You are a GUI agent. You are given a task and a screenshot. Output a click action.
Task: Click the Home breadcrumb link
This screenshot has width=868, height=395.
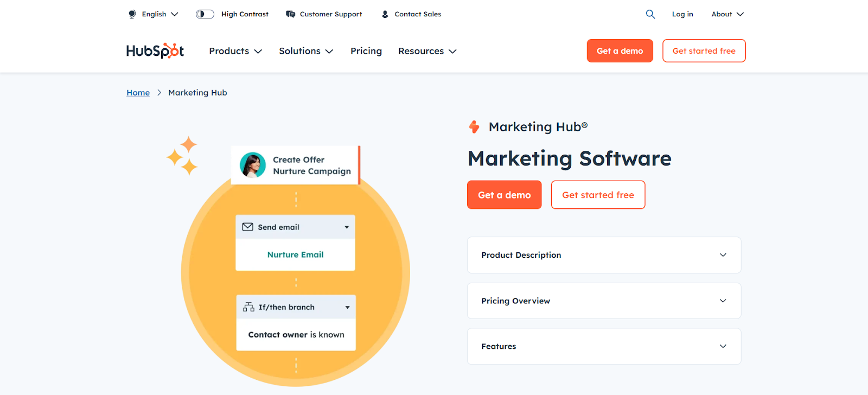pyautogui.click(x=138, y=93)
